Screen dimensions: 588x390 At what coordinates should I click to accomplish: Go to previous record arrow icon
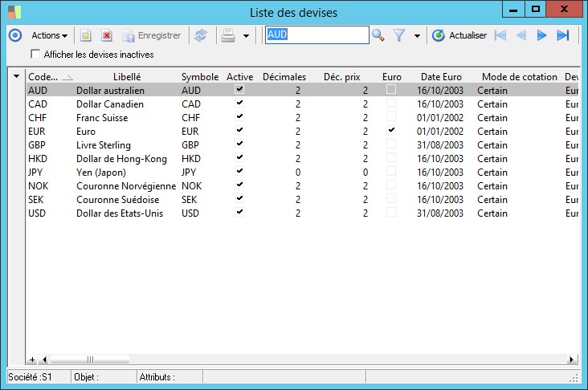(521, 35)
